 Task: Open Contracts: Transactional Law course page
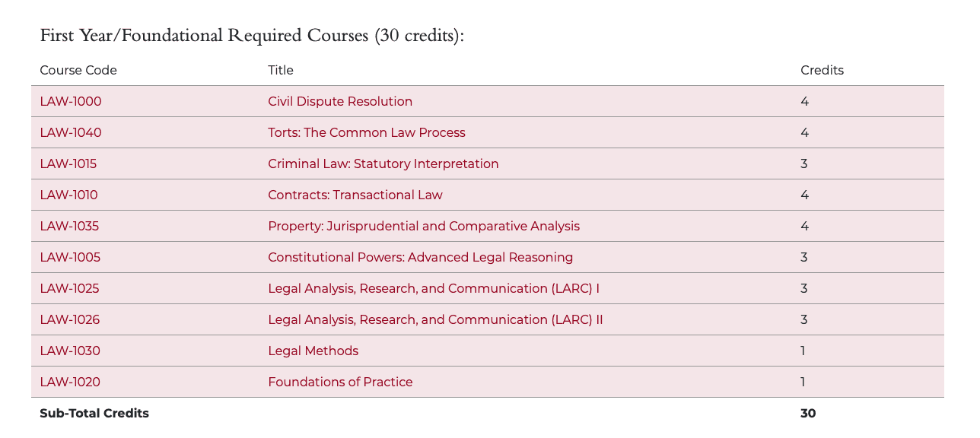click(355, 195)
